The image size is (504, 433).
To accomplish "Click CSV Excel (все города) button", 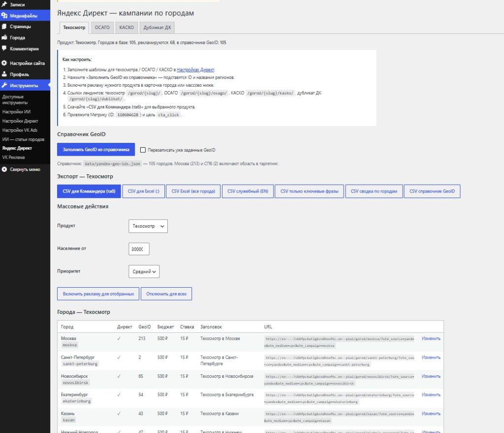I will pyautogui.click(x=193, y=191).
